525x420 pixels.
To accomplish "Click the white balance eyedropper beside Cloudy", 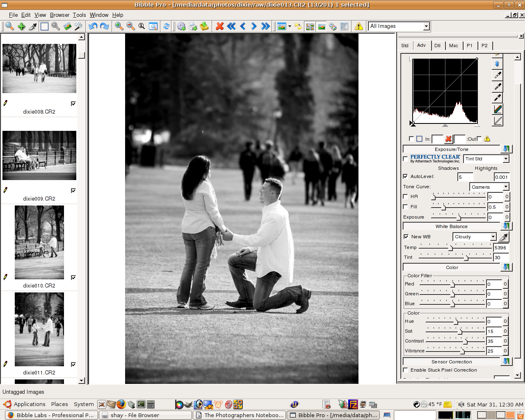I will tap(504, 237).
